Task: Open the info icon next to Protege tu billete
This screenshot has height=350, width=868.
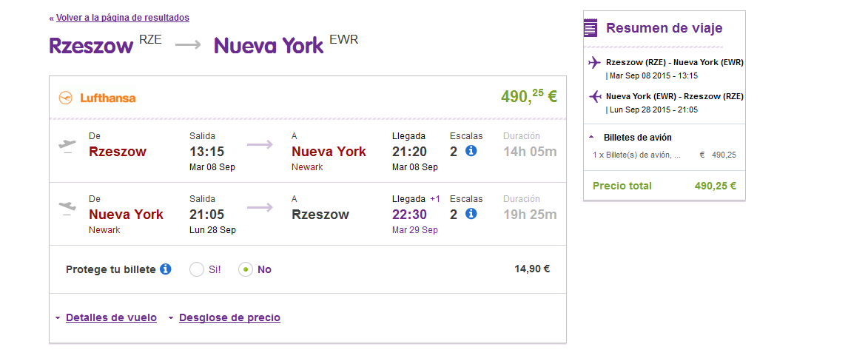Action: click(166, 269)
